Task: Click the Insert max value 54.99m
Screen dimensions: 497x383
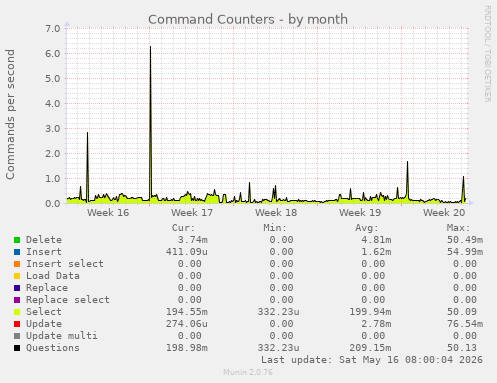Action: (465, 252)
